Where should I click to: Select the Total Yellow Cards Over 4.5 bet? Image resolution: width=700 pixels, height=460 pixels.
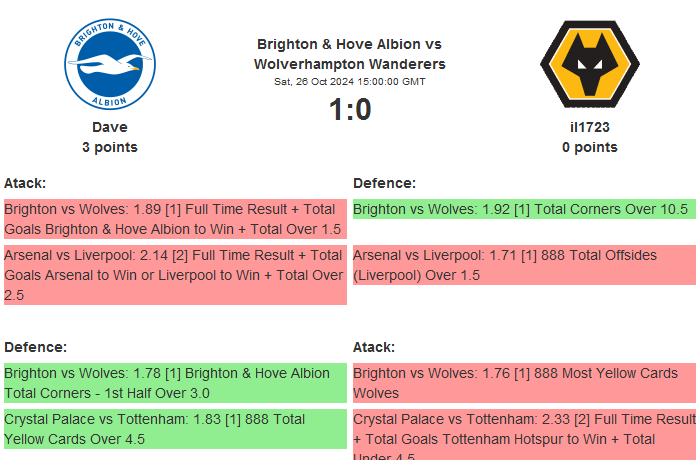tap(174, 429)
